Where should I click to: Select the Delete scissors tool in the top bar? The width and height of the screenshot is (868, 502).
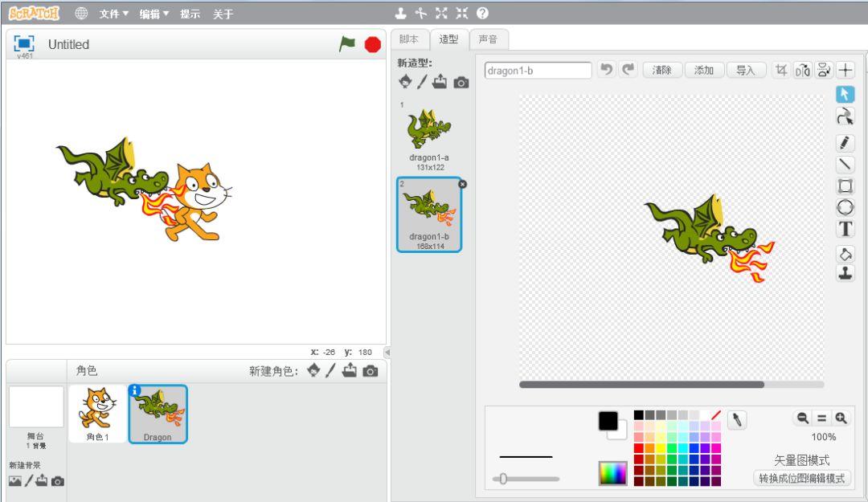pyautogui.click(x=421, y=14)
